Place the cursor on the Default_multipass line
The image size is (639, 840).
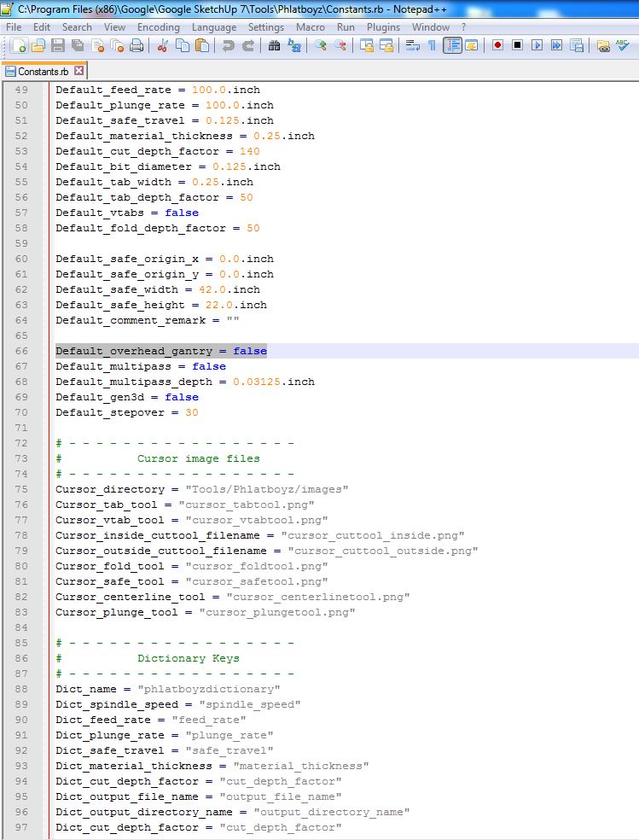pos(141,366)
